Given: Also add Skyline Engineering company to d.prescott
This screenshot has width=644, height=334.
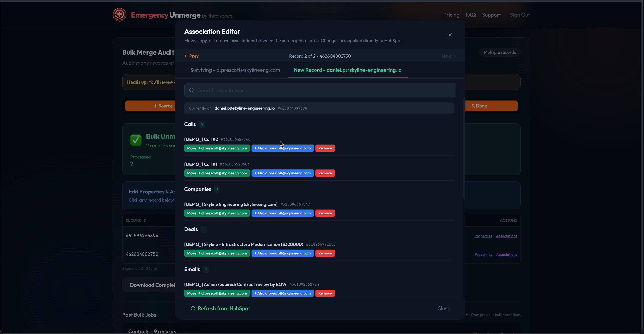Looking at the screenshot, I should tap(283, 213).
